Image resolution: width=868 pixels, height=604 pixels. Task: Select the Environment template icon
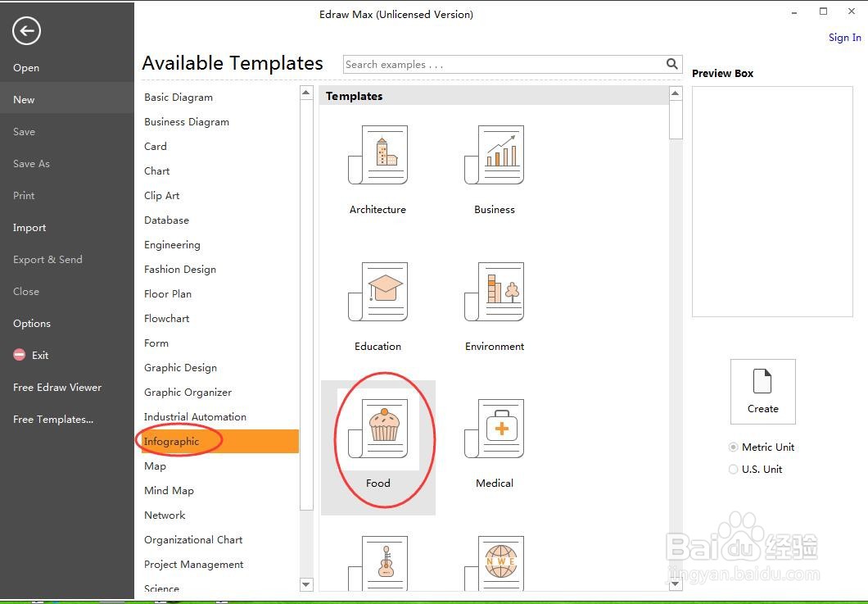pyautogui.click(x=495, y=292)
